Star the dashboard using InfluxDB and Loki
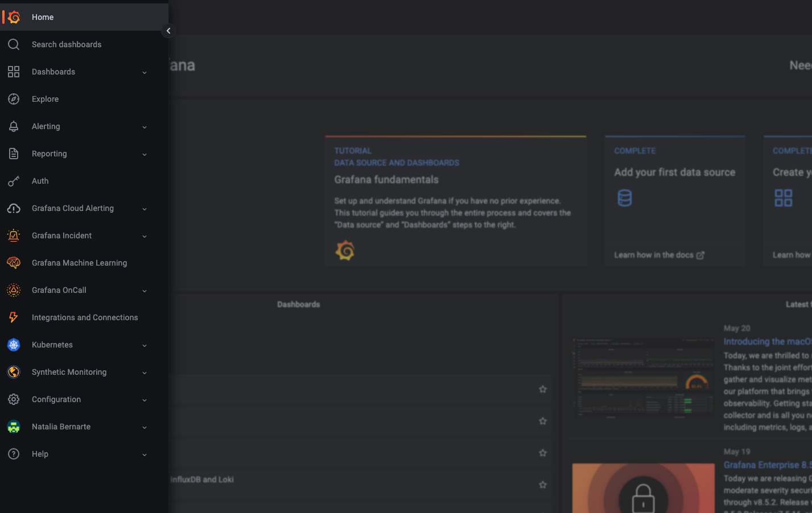The height and width of the screenshot is (513, 812). pos(542,485)
